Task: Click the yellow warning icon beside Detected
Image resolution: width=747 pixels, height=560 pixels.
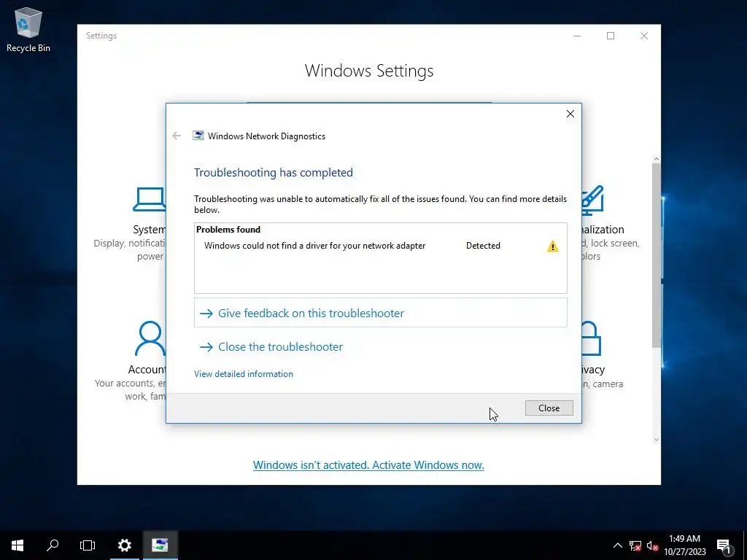Action: pyautogui.click(x=553, y=246)
